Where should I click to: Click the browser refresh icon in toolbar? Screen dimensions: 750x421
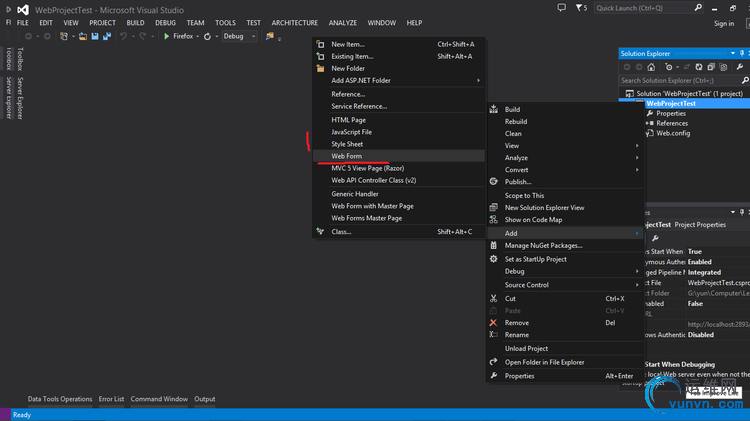coord(207,36)
